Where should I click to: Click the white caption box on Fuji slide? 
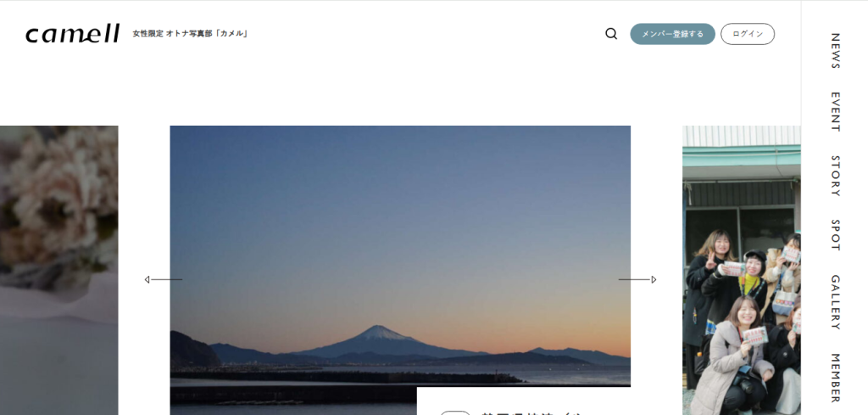[524, 401]
